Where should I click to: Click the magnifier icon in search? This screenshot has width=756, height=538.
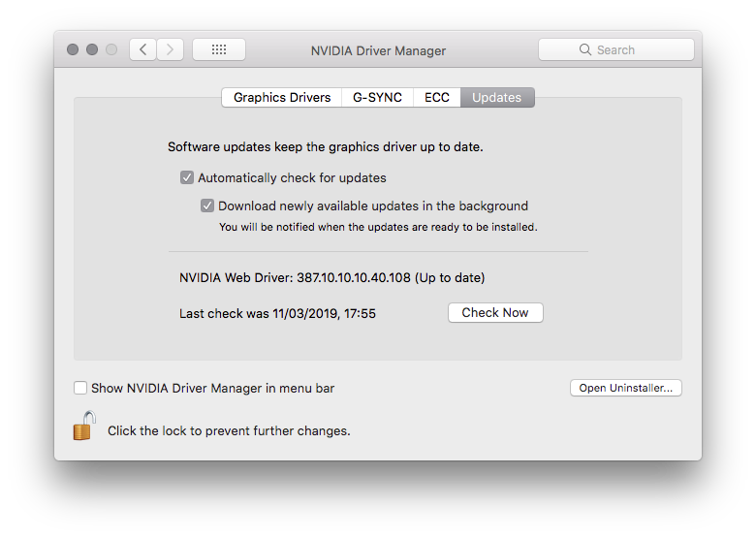[x=584, y=49]
